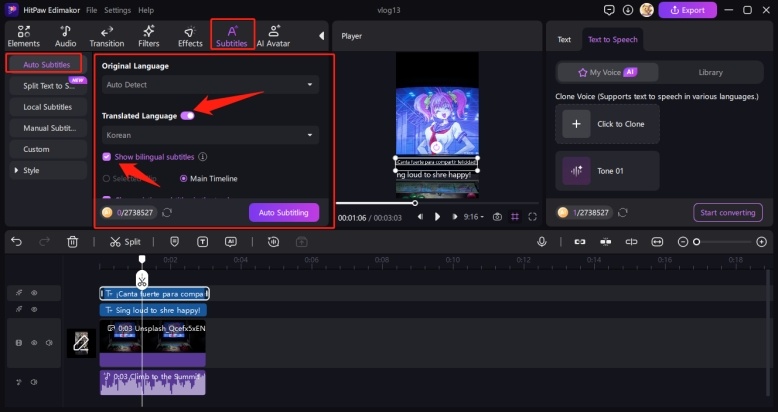Click the timeline zoom slider handle

point(697,242)
